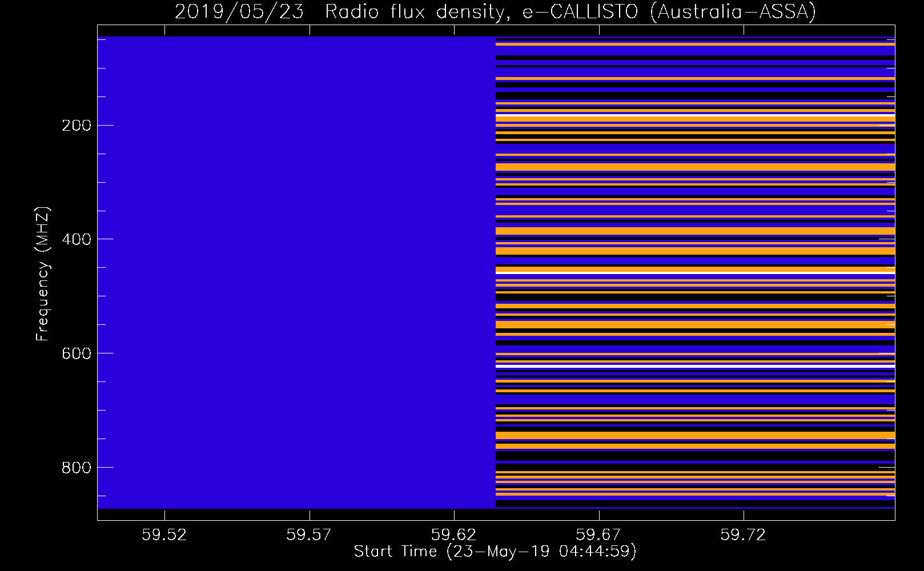Click the 'Start Time (23-May-19 04:44:59)' label

495,552
